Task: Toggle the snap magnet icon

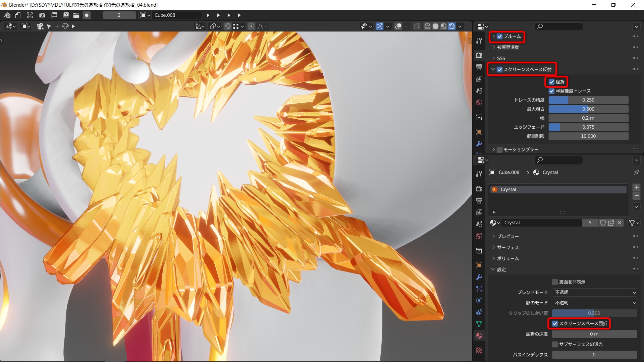Action: coord(227,26)
